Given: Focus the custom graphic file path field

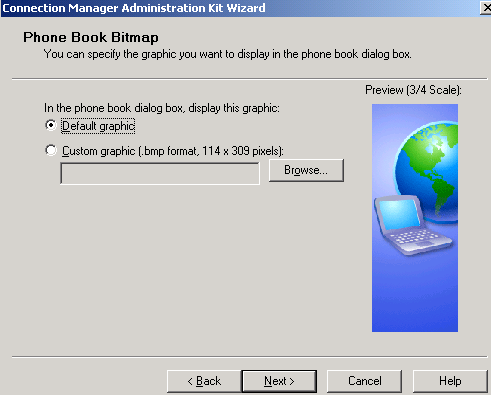Looking at the screenshot, I should pyautogui.click(x=160, y=173).
